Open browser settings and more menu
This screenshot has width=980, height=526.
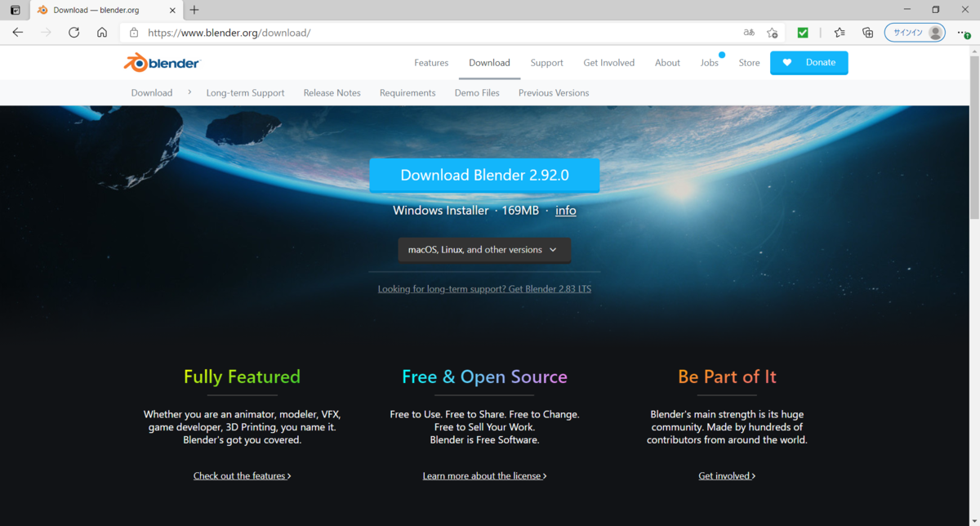(964, 33)
